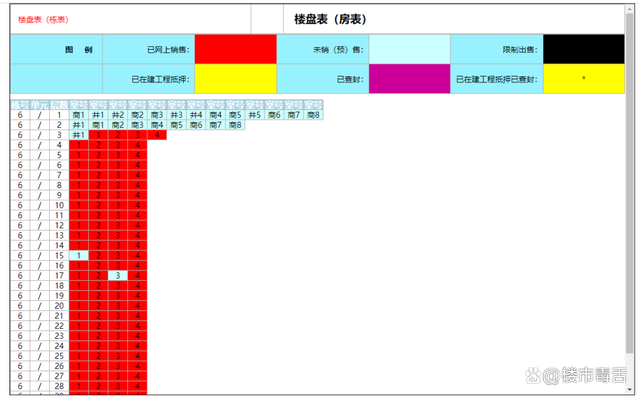Select unsold room 1 on floor 15
The height and width of the screenshot is (398, 640).
[79, 256]
